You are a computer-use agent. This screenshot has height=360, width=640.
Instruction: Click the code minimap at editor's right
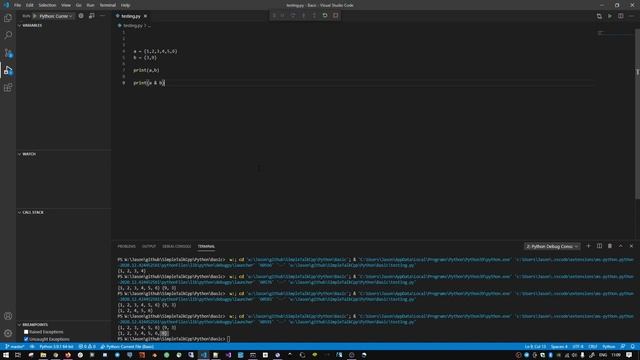click(614, 33)
